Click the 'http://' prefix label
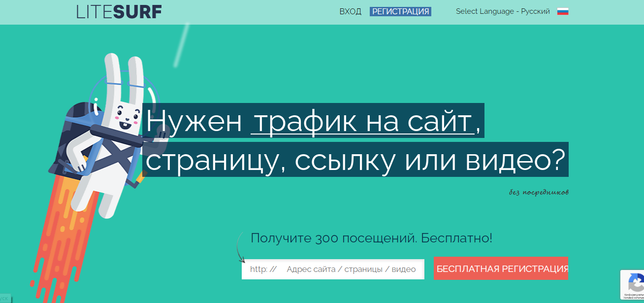This screenshot has height=303, width=644. (263, 269)
